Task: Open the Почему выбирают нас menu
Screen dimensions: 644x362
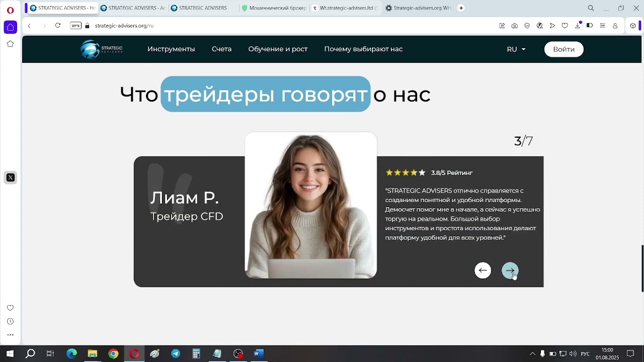Action: click(x=363, y=49)
